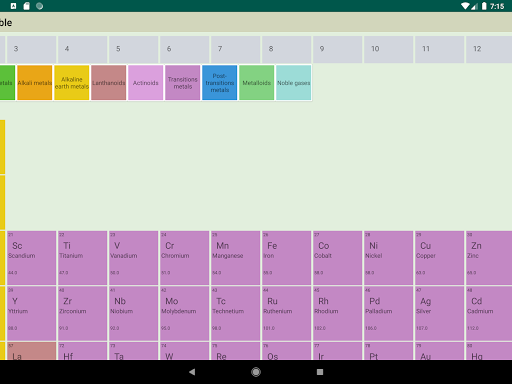Viewport: 512px width, 384px height.
Task: Open the Niobium (Nb) element tile
Action: click(x=134, y=313)
